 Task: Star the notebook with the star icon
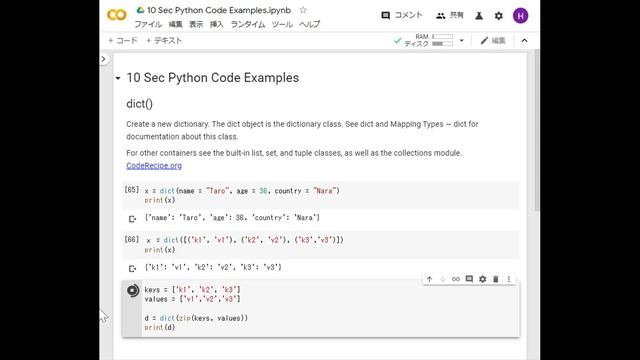pyautogui.click(x=303, y=10)
